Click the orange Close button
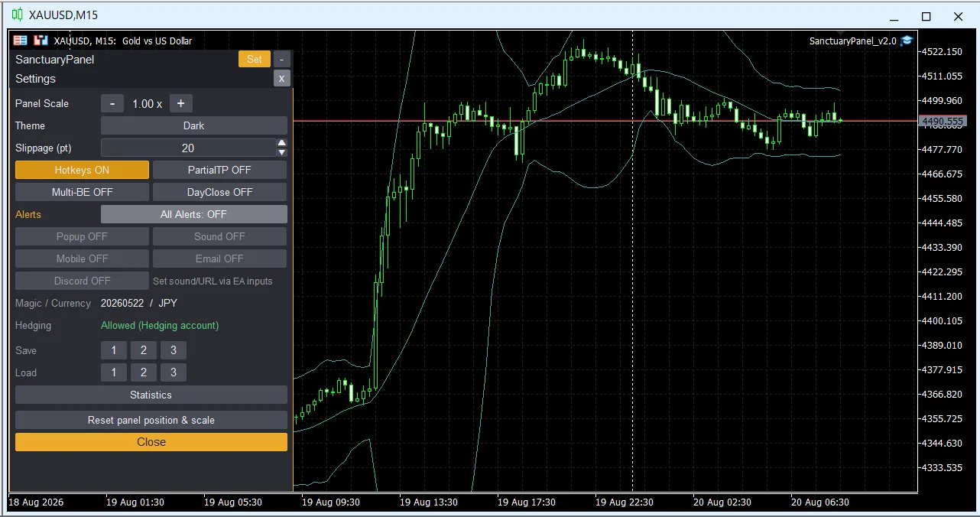The width and height of the screenshot is (980, 517). pos(151,442)
